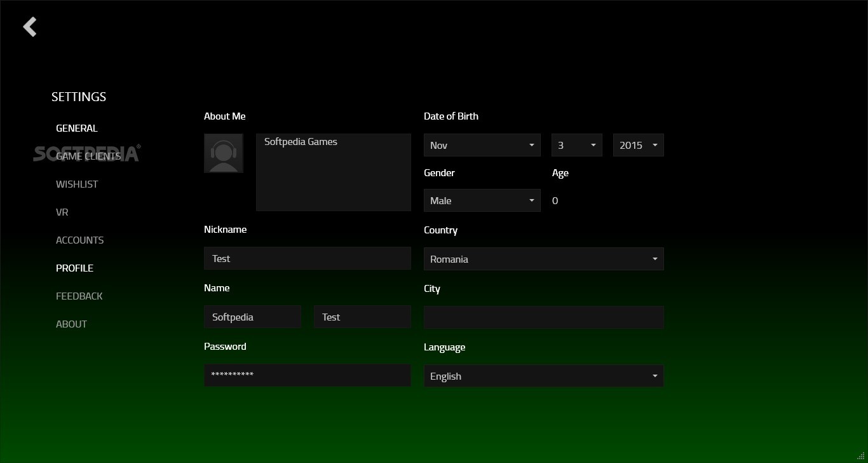Open the birth month dropdown showing Nov

tap(482, 145)
